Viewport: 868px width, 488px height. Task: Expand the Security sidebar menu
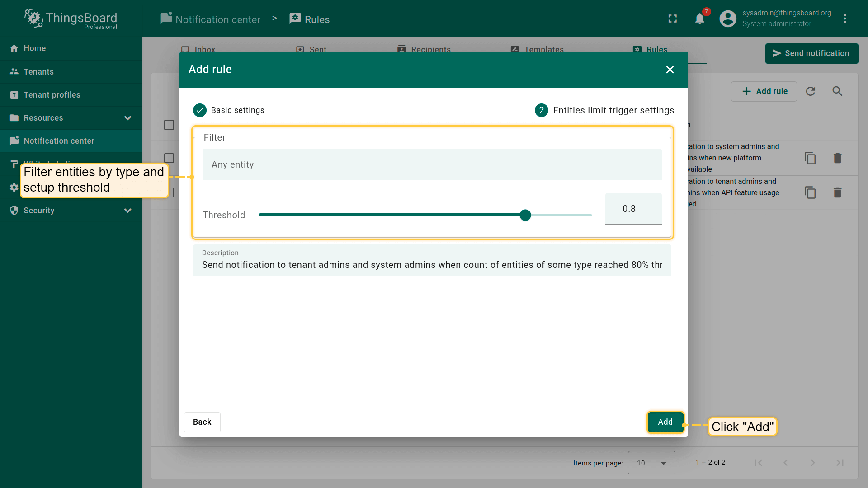pos(127,211)
